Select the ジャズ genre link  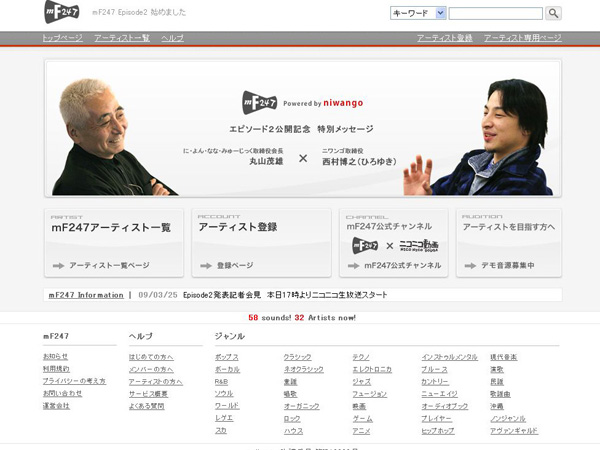(x=362, y=382)
